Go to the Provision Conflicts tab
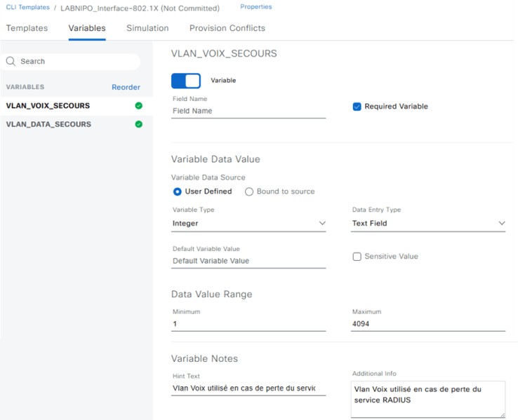This screenshot has height=420, width=518. coord(227,28)
